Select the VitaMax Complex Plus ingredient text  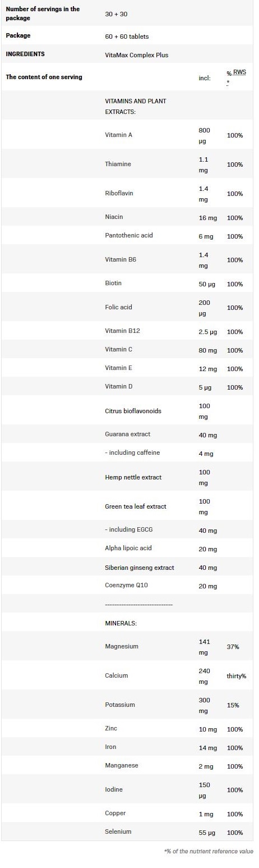pyautogui.click(x=136, y=55)
